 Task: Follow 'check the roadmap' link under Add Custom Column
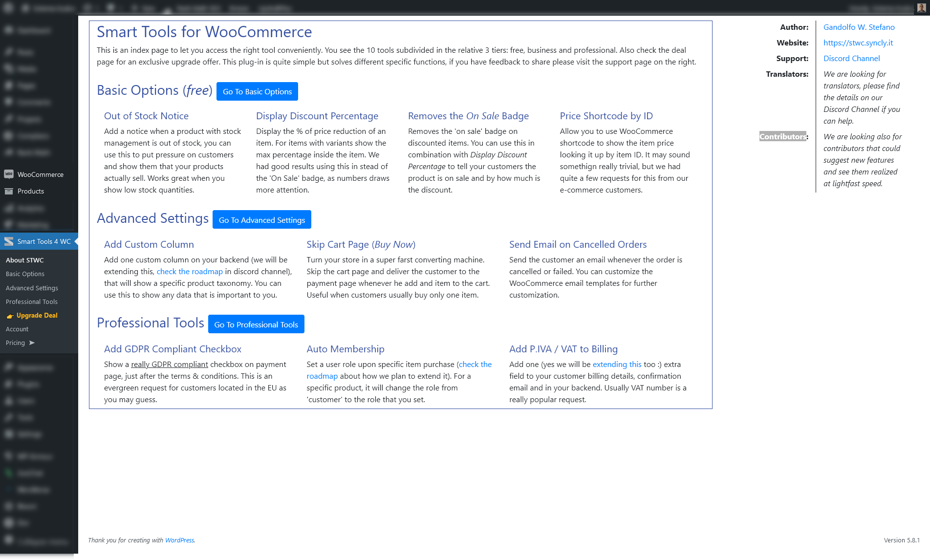(x=190, y=272)
